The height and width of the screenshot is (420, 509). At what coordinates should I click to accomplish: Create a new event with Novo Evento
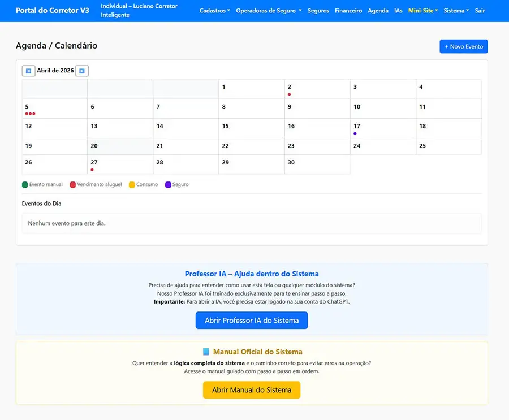point(463,46)
